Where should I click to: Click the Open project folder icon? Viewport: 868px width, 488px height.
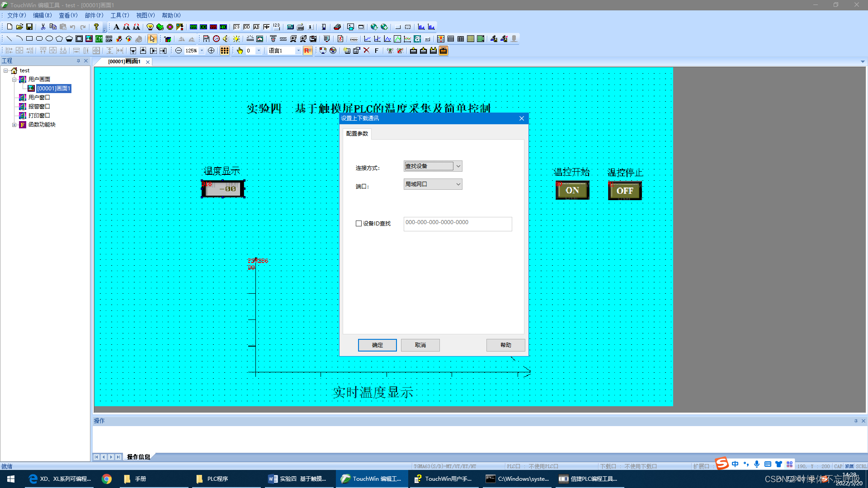point(19,27)
